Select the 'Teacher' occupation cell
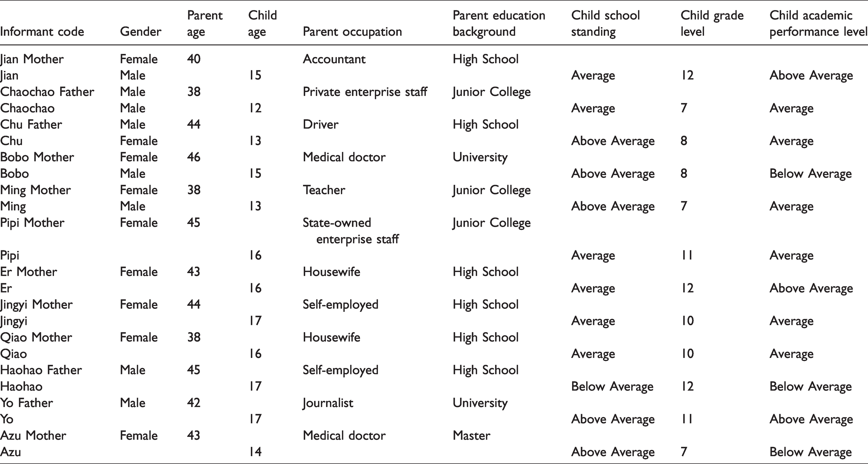Image resolution: width=868 pixels, height=464 pixels. [x=324, y=190]
